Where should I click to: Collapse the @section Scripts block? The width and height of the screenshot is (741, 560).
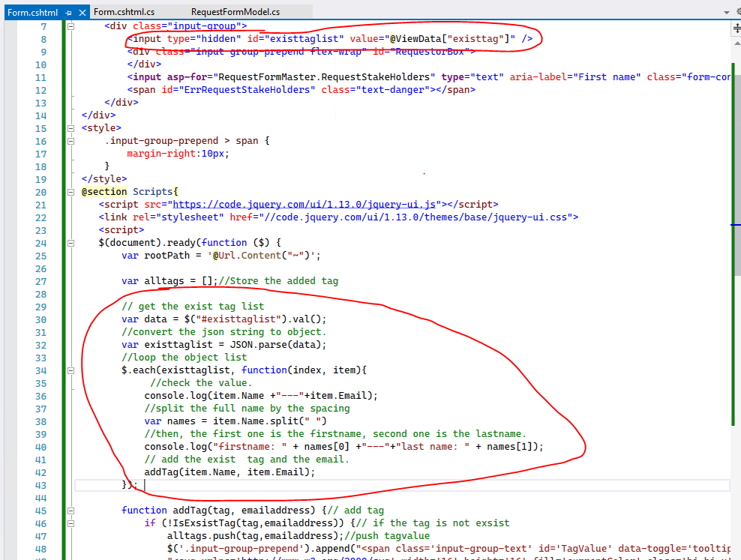(70, 192)
